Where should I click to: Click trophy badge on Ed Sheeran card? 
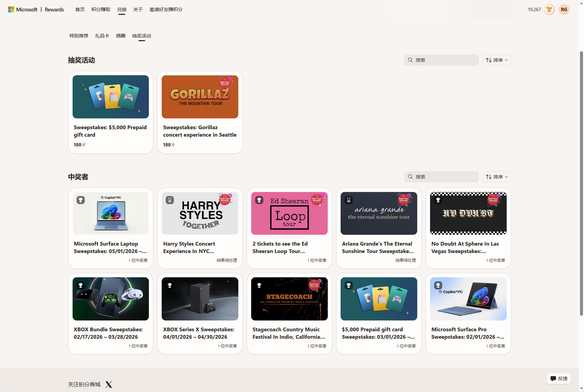point(259,200)
